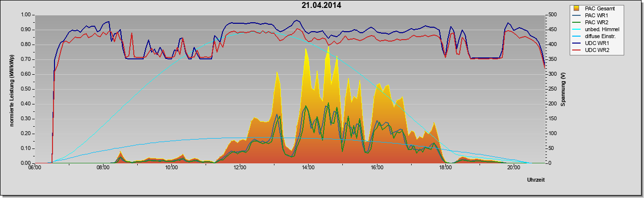Click the 16:00 time tick label
This screenshot has height=198, width=644.
376,168
